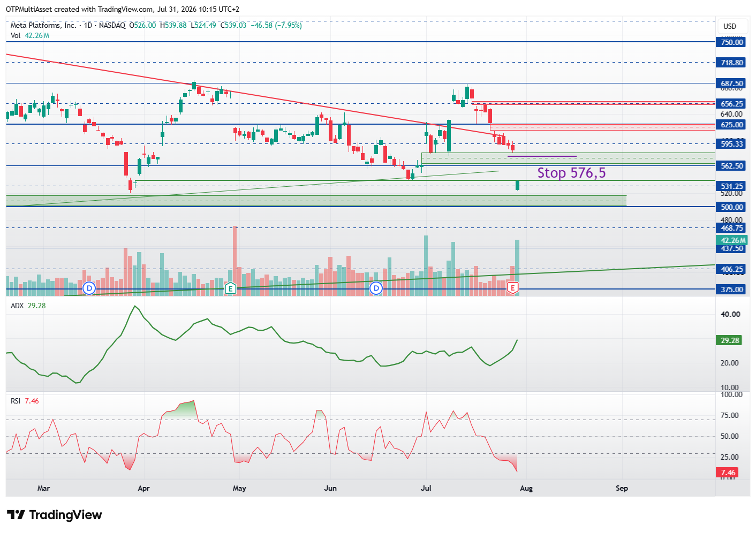The width and height of the screenshot is (756, 533).
Task: Click the first dividend D marker
Action: pos(89,288)
